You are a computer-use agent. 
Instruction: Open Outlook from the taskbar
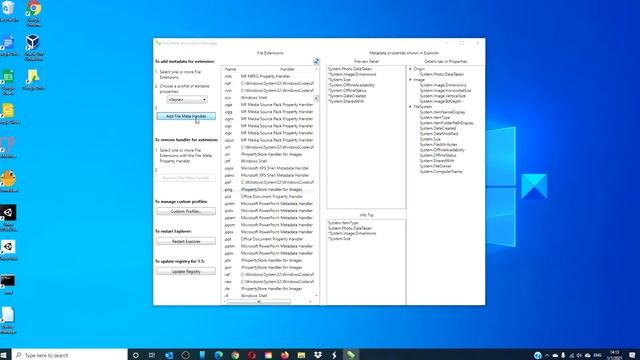(x=169, y=355)
